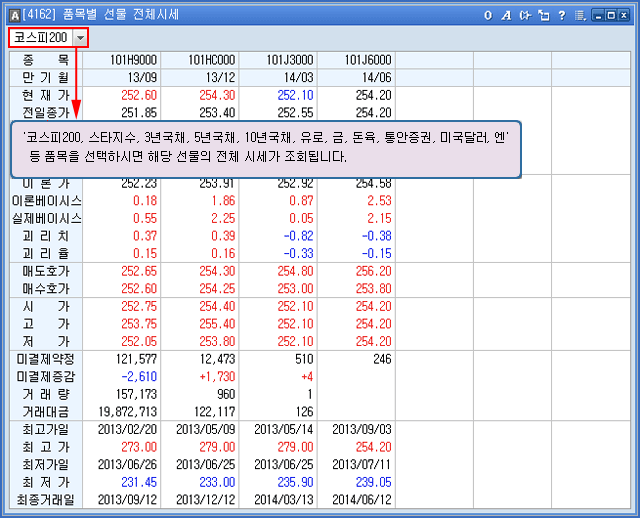Click the '0' icon in title bar

[488, 16]
